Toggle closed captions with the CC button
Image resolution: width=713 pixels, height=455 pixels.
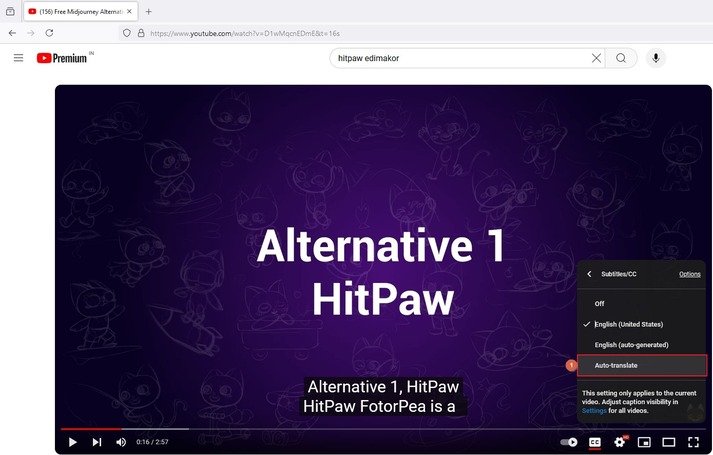595,442
